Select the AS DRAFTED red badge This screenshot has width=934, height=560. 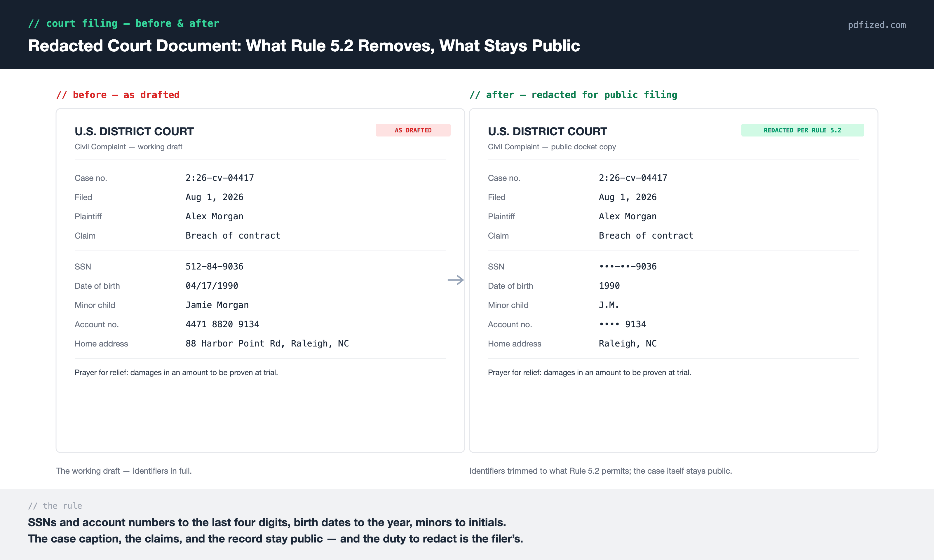point(413,130)
